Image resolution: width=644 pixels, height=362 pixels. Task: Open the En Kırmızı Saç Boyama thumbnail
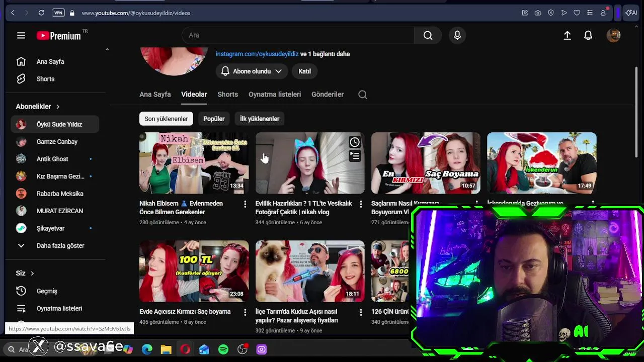(x=426, y=163)
